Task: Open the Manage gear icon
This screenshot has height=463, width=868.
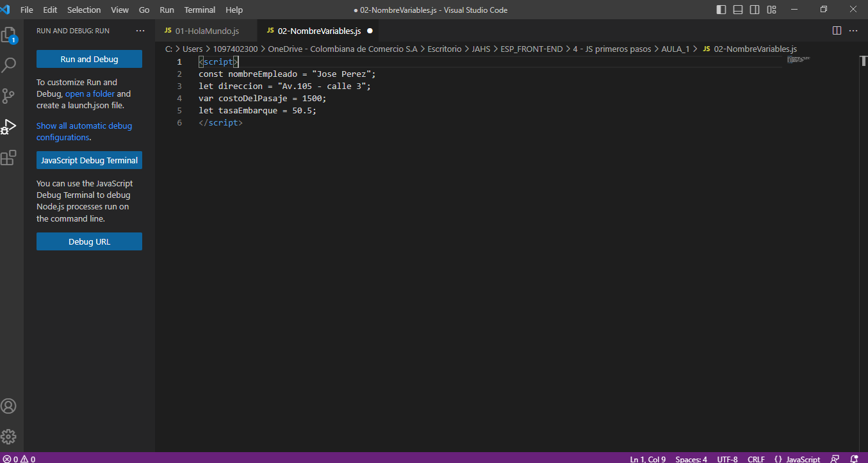Action: pos(9,437)
